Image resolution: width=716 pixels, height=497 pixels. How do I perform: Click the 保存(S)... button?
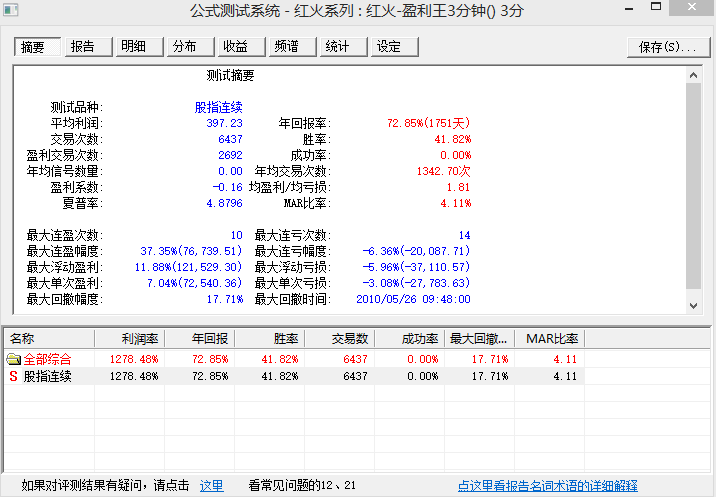click(x=669, y=47)
